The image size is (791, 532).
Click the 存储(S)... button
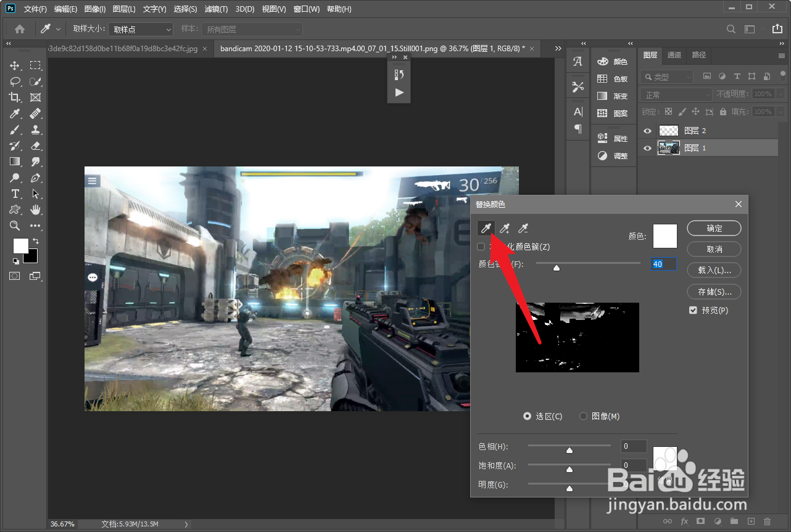714,292
